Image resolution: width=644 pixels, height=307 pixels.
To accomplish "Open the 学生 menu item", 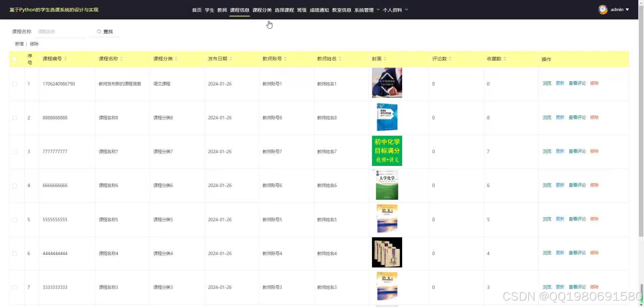I will [x=210, y=10].
